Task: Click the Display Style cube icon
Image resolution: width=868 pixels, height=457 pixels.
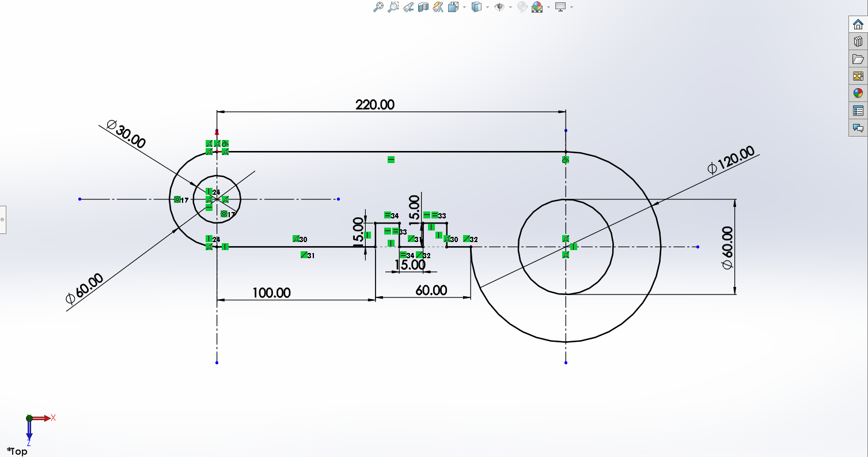Action: [x=476, y=7]
